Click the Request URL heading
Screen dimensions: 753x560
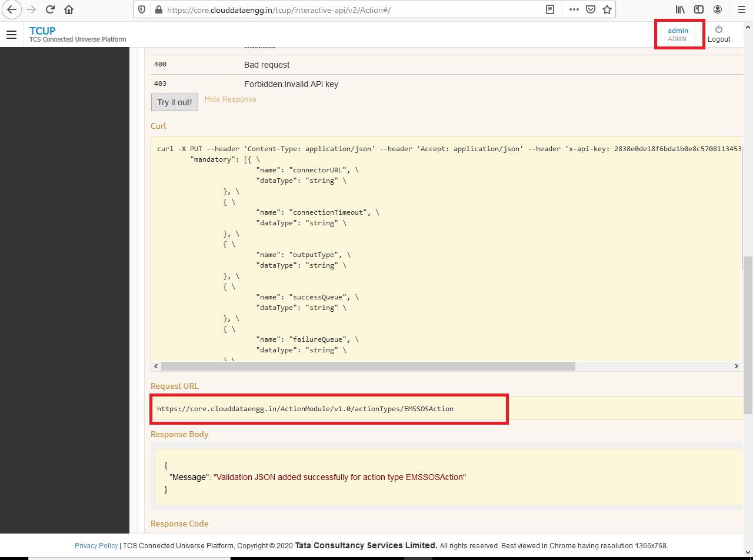[174, 386]
